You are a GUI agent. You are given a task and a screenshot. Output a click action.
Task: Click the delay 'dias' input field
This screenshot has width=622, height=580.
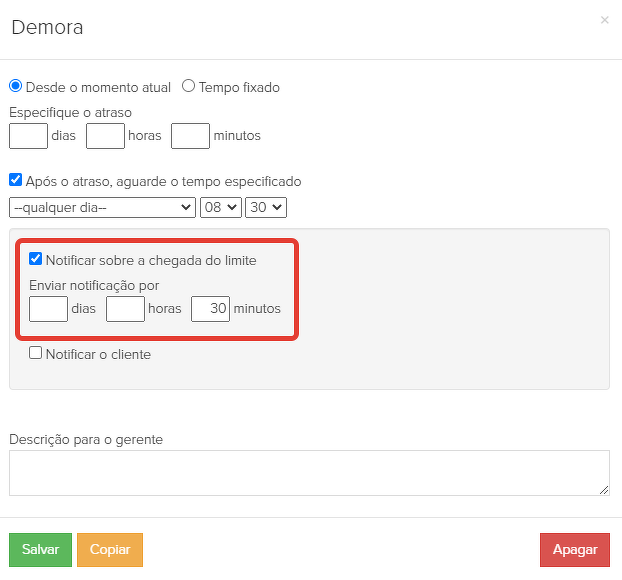pyautogui.click(x=28, y=135)
